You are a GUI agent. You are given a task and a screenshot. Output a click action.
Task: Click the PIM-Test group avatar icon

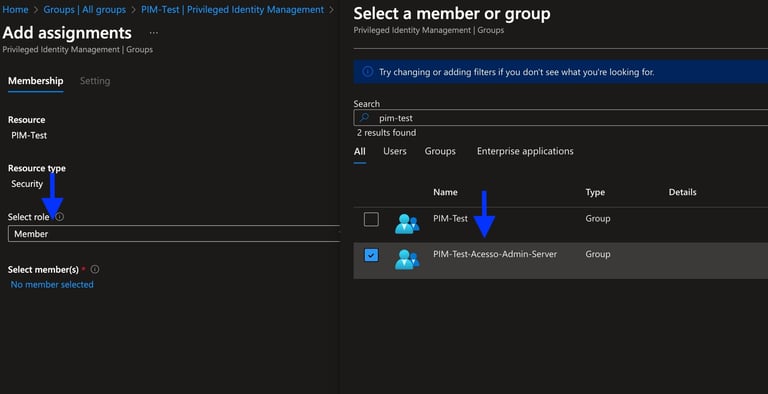[x=407, y=223]
